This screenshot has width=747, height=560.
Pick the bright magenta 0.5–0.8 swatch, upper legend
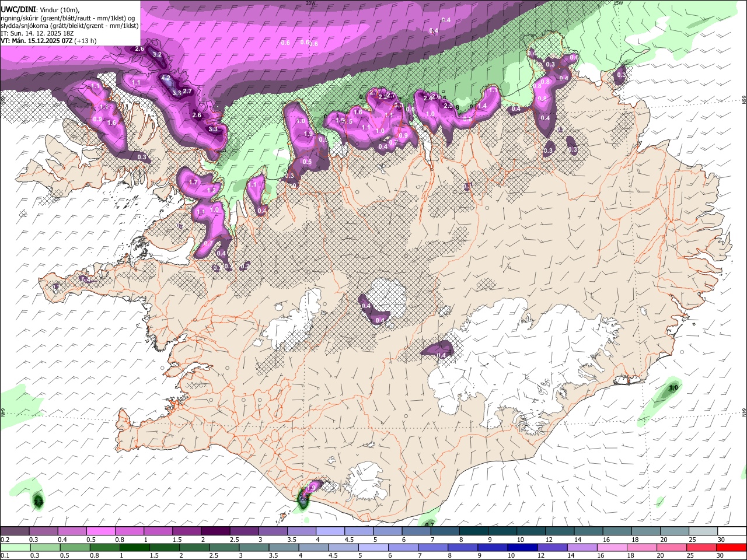click(100, 531)
